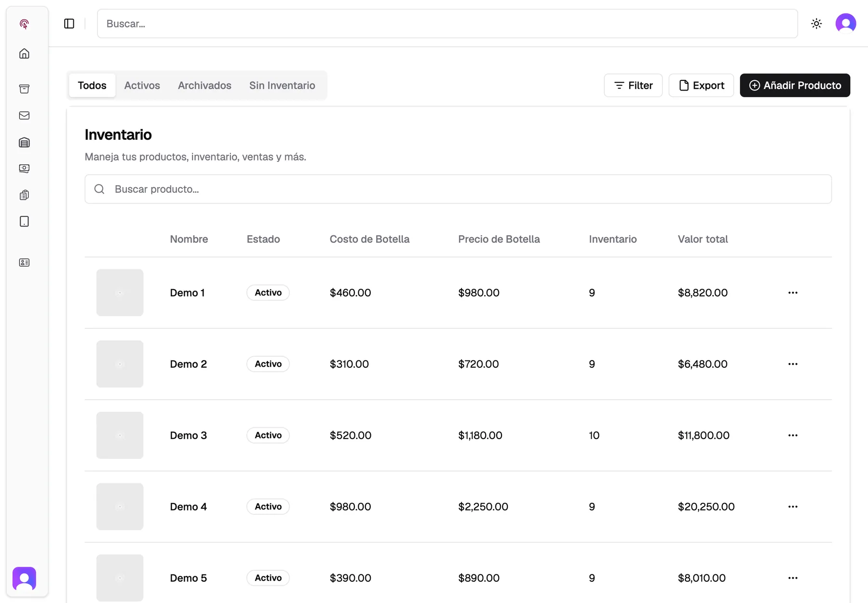The height and width of the screenshot is (603, 868).
Task: Open the user avatar at top right
Action: pos(846,24)
